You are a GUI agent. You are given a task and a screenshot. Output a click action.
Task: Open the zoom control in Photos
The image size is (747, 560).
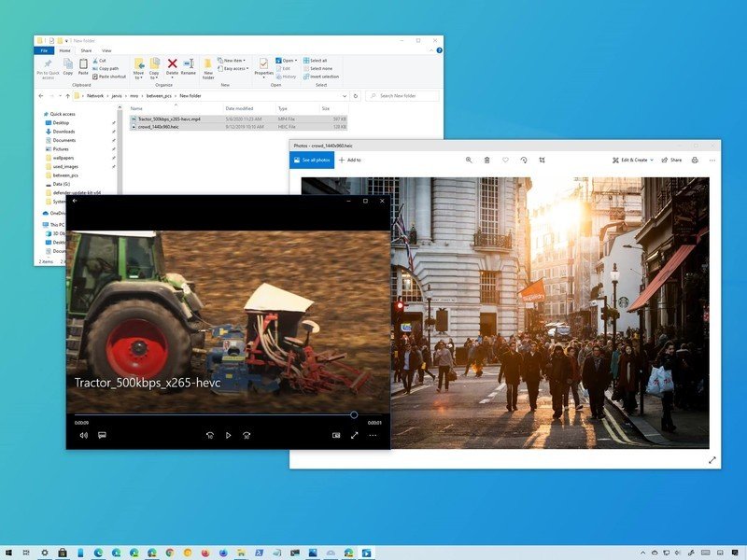pos(470,160)
